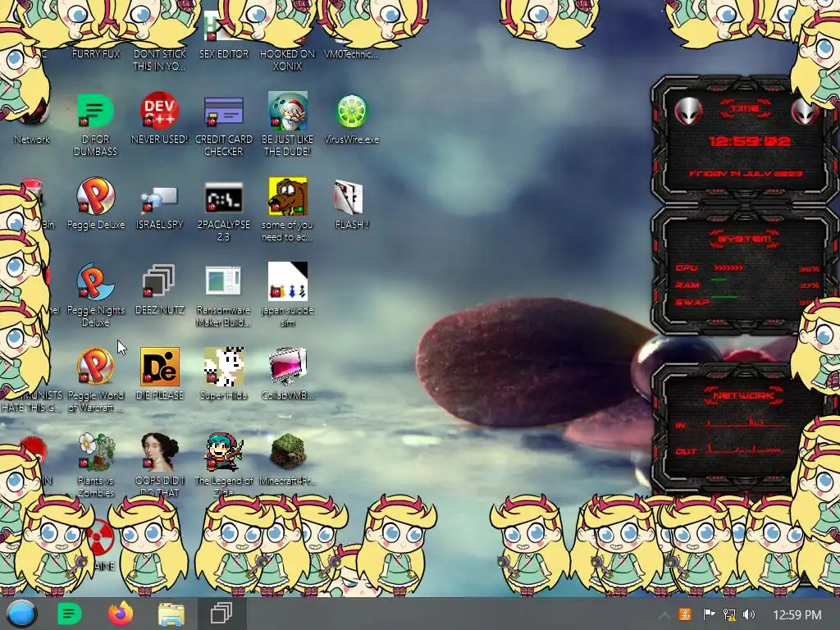Launch the Peggle Nights Deluxe shortcut
Screen dimensions: 840x630
(x=95, y=282)
